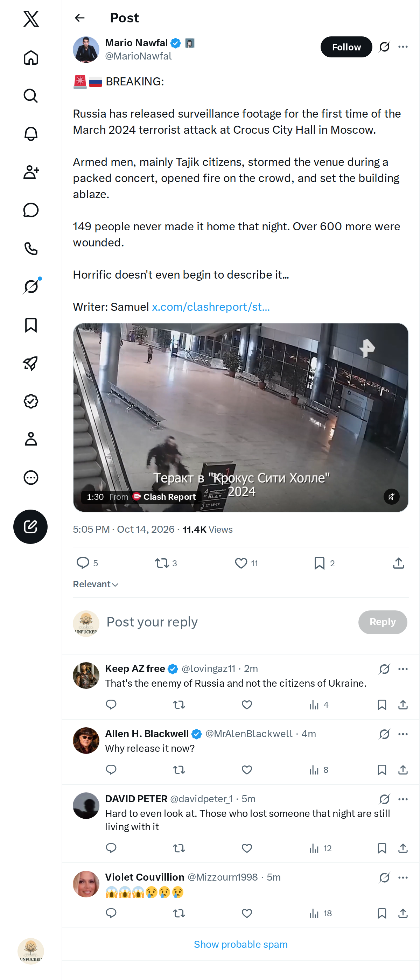Open more options on Mario Nawfal's post
The width and height of the screenshot is (420, 980).
coord(403,47)
